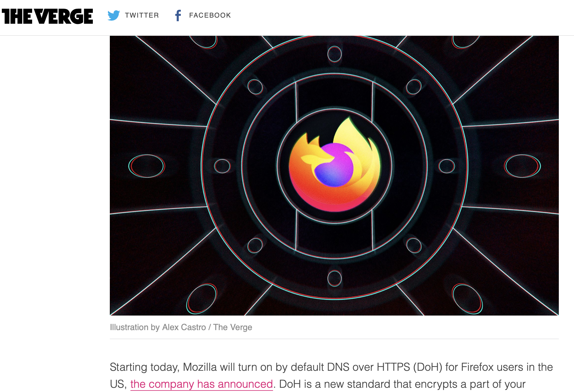574x392 pixels.
Task: Click the Facebook f icon
Action: tap(178, 15)
